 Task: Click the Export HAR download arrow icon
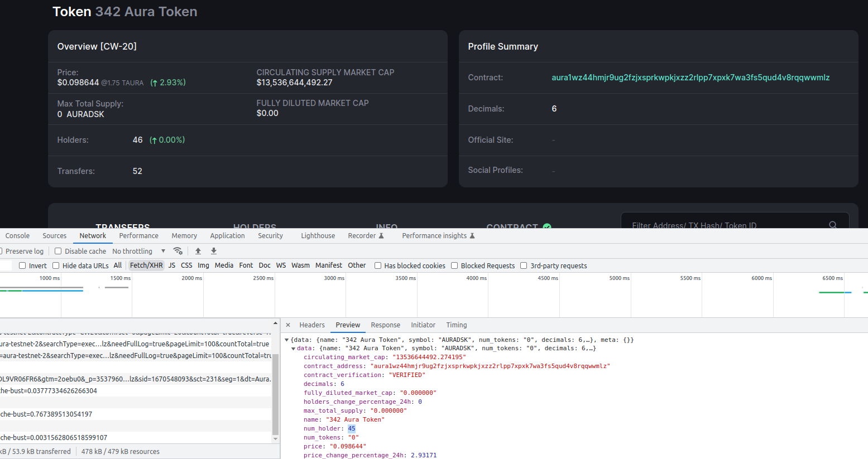(214, 251)
